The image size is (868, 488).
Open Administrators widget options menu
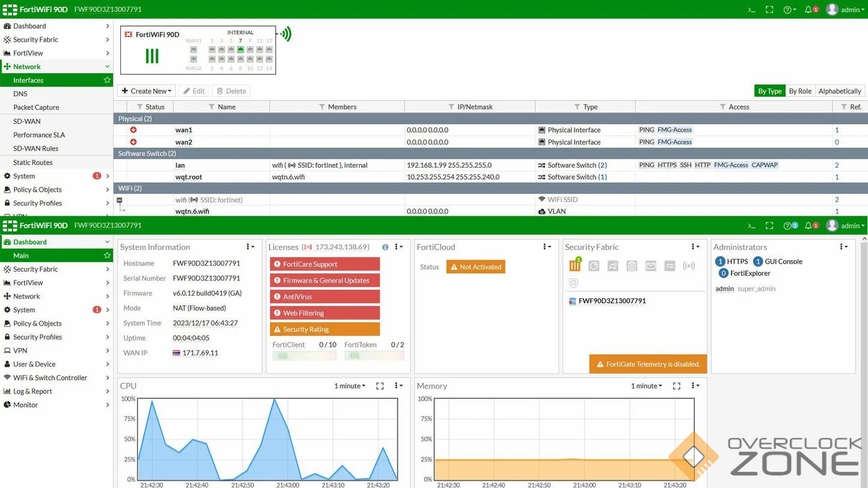click(x=843, y=247)
